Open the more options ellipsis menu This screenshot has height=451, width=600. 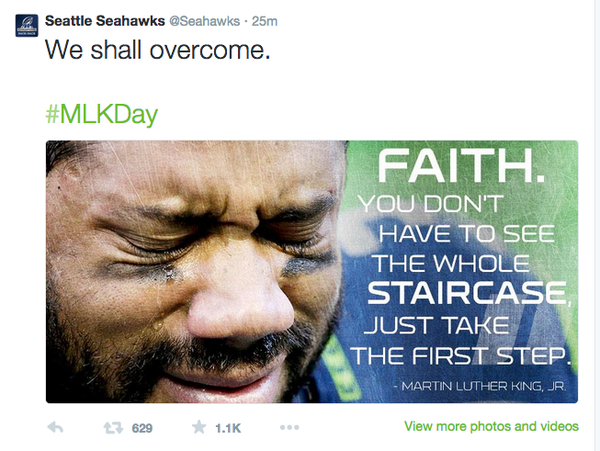click(x=289, y=428)
